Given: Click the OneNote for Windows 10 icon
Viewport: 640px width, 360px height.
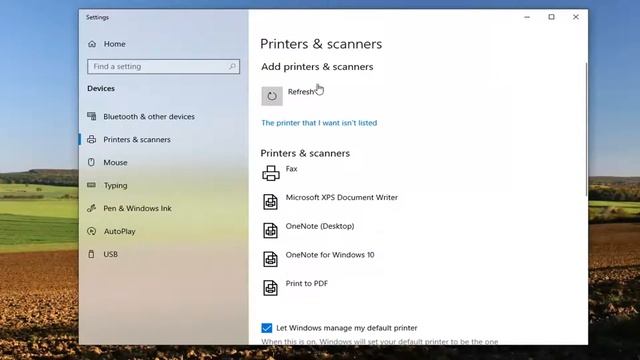Looking at the screenshot, I should [x=270, y=259].
